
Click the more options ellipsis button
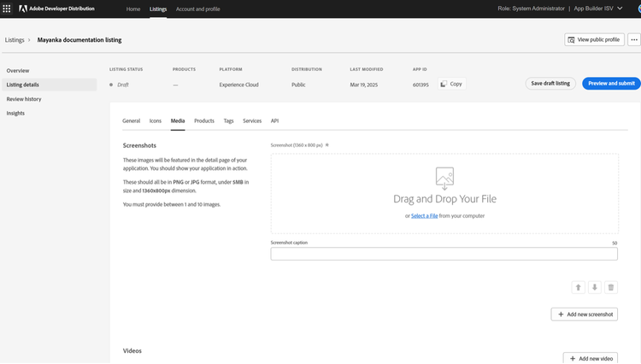[633, 39]
